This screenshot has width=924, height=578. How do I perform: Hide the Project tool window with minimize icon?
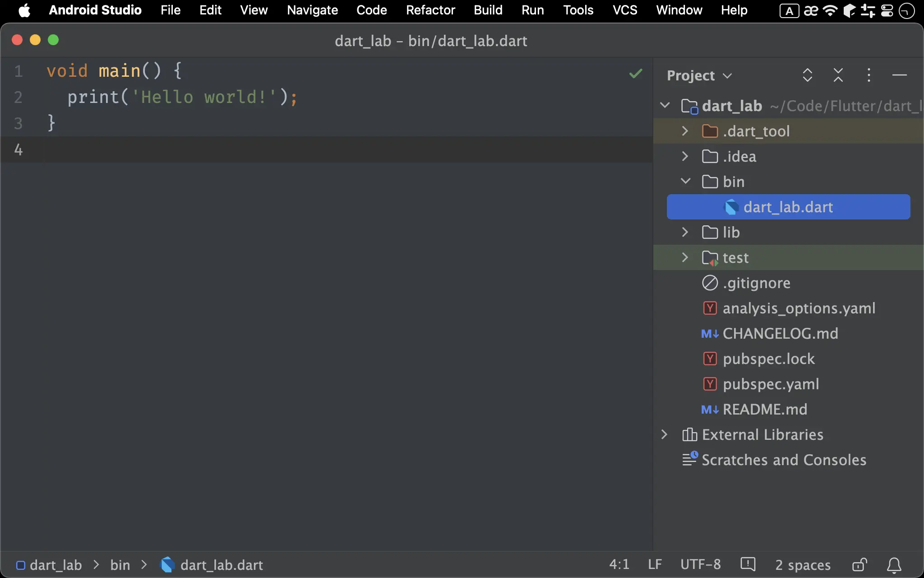click(900, 75)
